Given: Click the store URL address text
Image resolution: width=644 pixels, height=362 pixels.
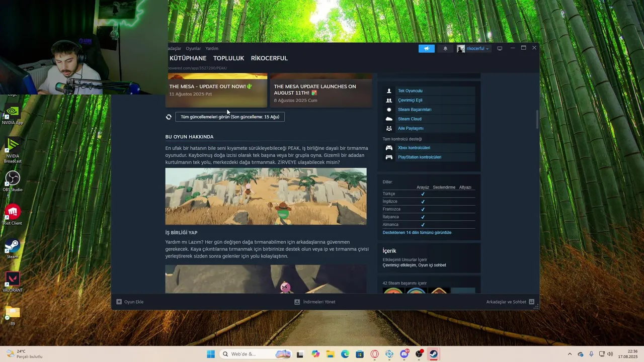Looking at the screenshot, I should point(197,68).
